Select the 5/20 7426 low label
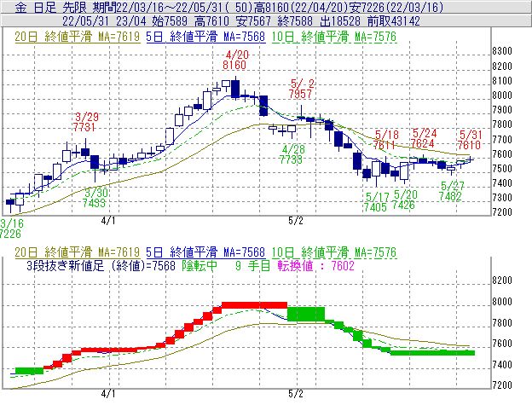 pyautogui.click(x=404, y=200)
